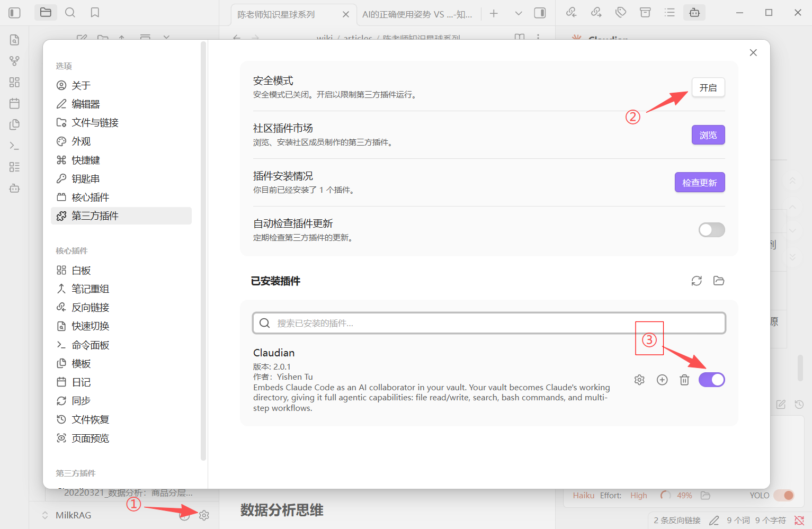The height and width of the screenshot is (529, 812).
Task: Uninstall Claudian using the trash icon
Action: click(x=684, y=380)
